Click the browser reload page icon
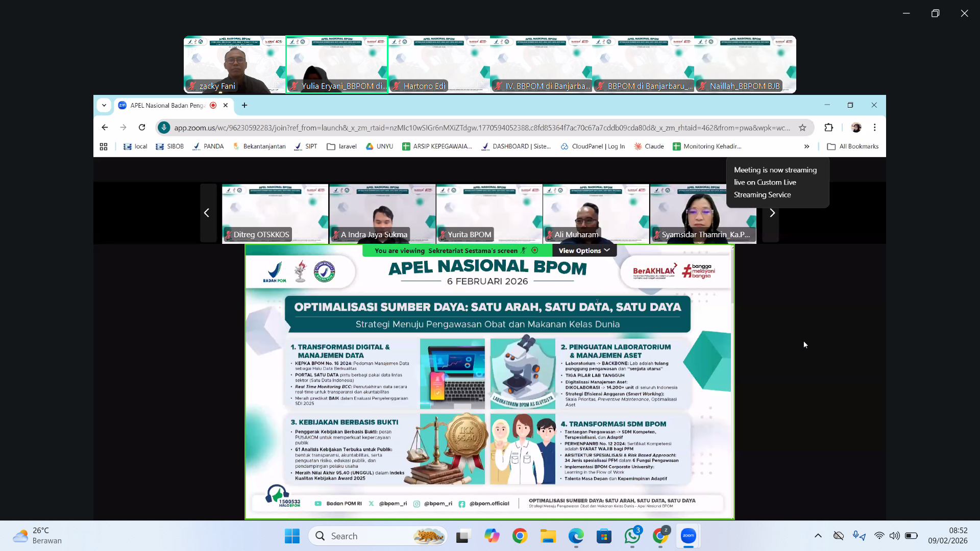 pos(142,128)
